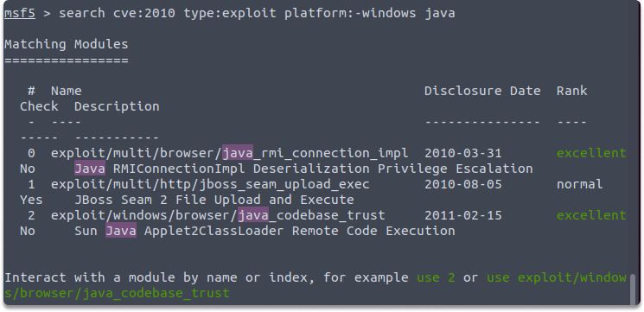The height and width of the screenshot is (312, 644).
Task: Select module path jboss_seam_upload_exec
Action: [x=210, y=184]
